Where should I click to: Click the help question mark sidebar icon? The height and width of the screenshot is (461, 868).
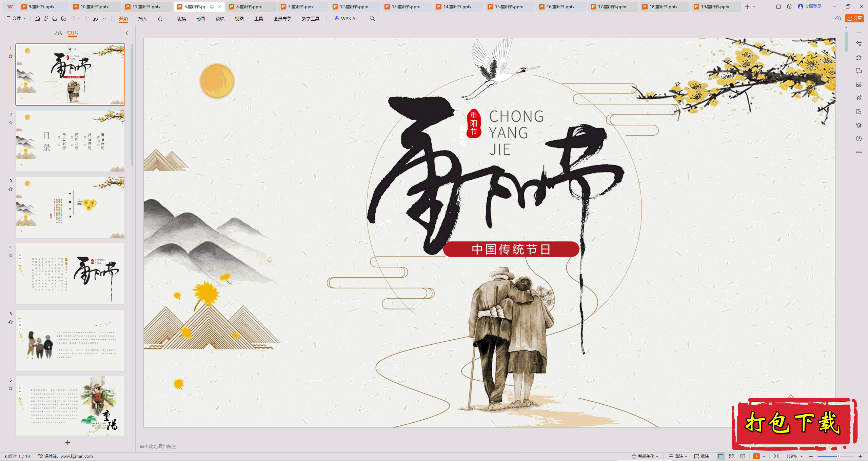(x=859, y=139)
